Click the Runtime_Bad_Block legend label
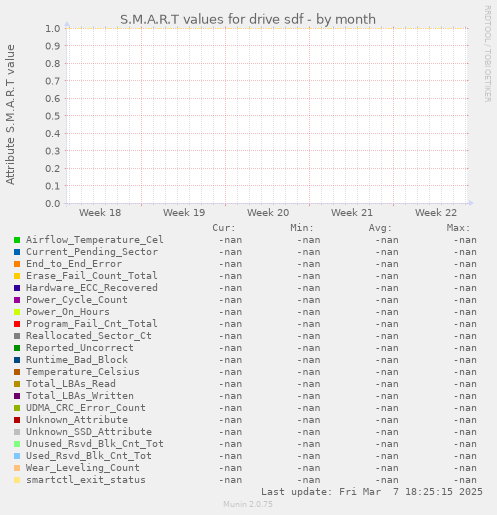497x515 pixels. pos(77,360)
